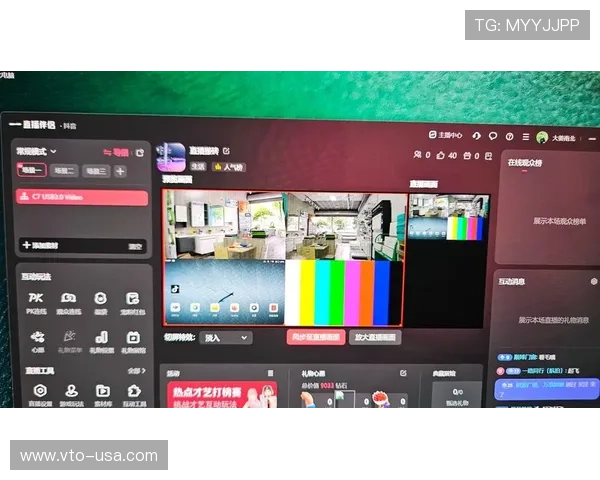
Task: Click the red sync-to-live-screen button
Action: click(316, 337)
